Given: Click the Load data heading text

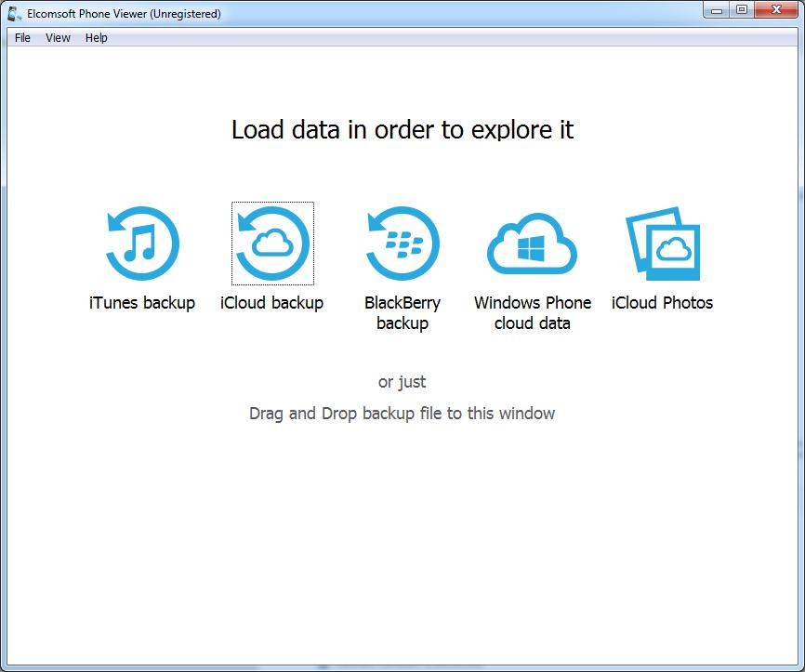Looking at the screenshot, I should [x=402, y=130].
